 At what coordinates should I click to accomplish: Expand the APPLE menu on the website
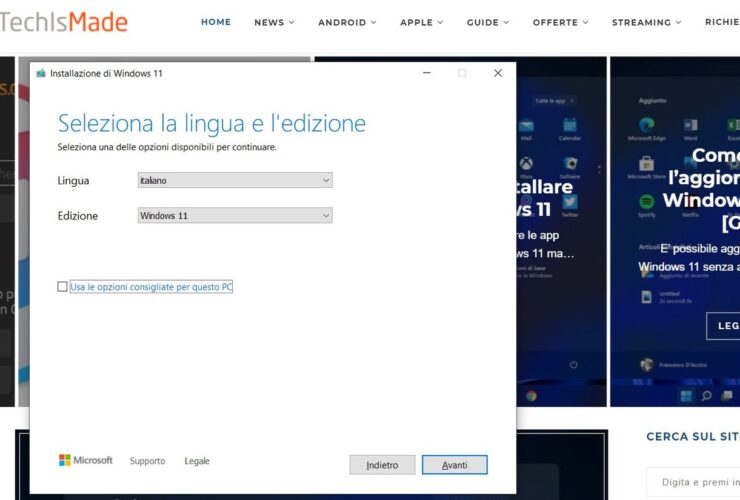coord(422,22)
